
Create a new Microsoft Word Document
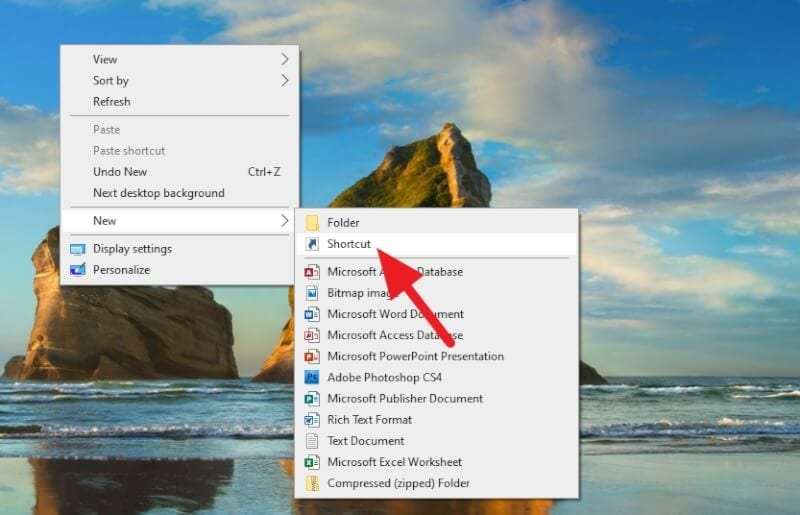click(x=437, y=314)
